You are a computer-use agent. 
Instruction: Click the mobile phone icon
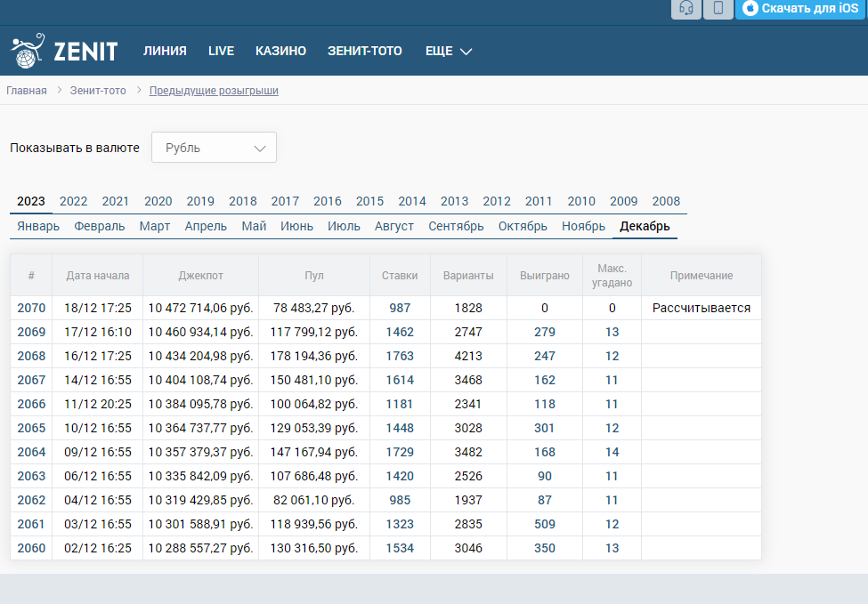pos(718,8)
